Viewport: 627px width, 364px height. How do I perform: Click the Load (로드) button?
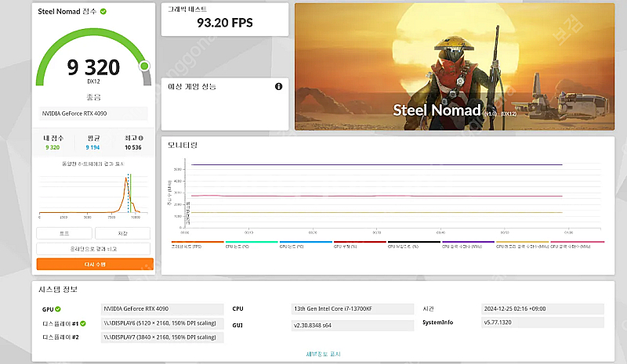pyautogui.click(x=64, y=233)
